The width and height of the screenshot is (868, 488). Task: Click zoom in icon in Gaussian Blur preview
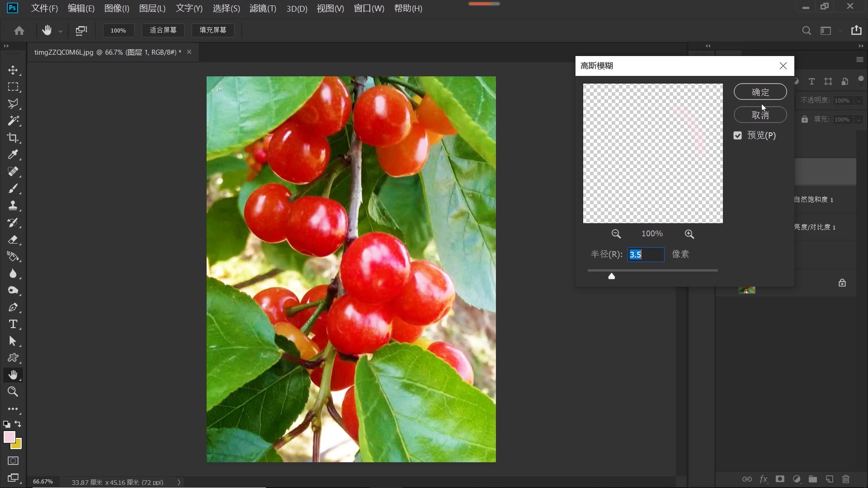[x=689, y=234]
